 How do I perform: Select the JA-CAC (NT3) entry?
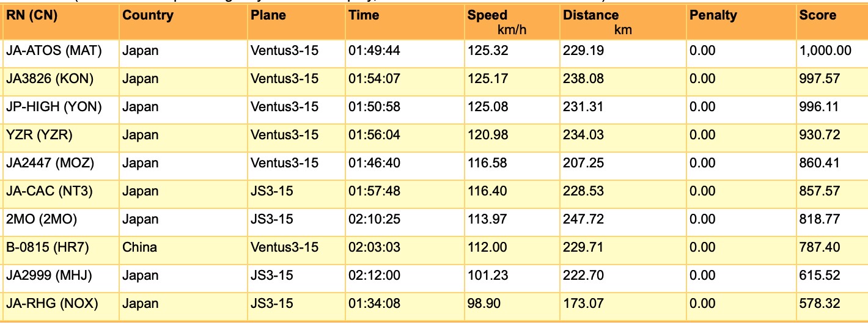(50, 191)
